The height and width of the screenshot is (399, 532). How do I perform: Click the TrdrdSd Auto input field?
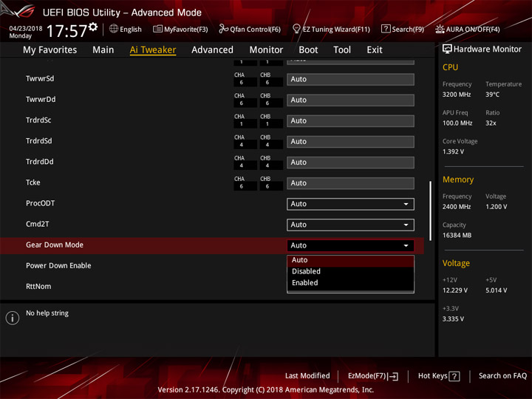350,141
